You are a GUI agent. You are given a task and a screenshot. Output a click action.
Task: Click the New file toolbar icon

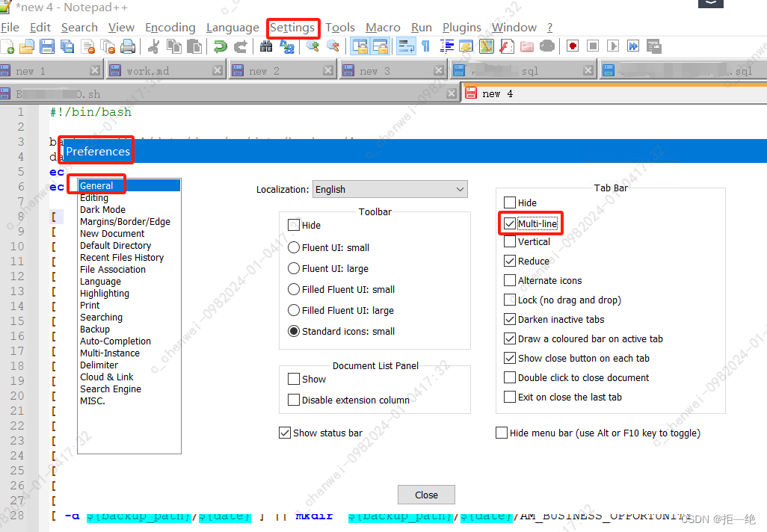[x=7, y=47]
